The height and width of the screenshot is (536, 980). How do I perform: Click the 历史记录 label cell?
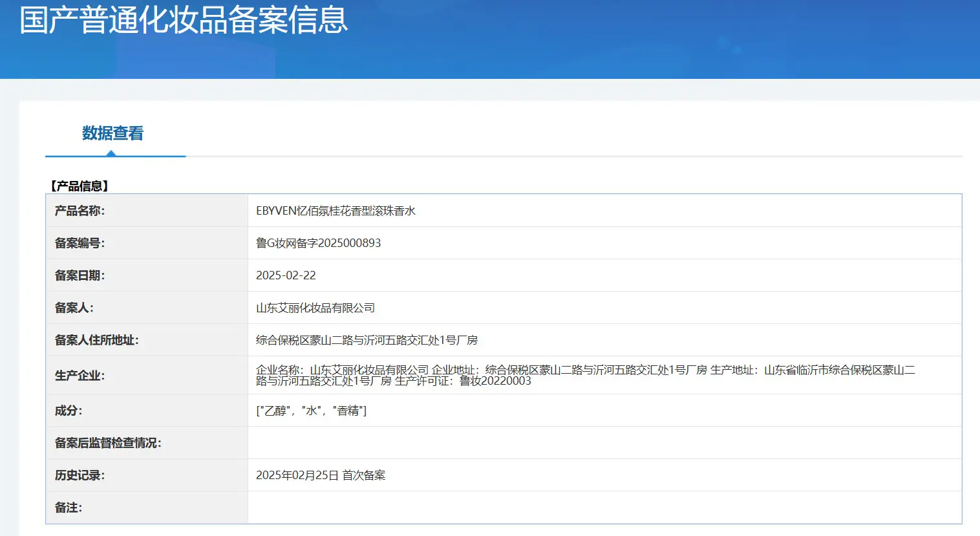147,475
